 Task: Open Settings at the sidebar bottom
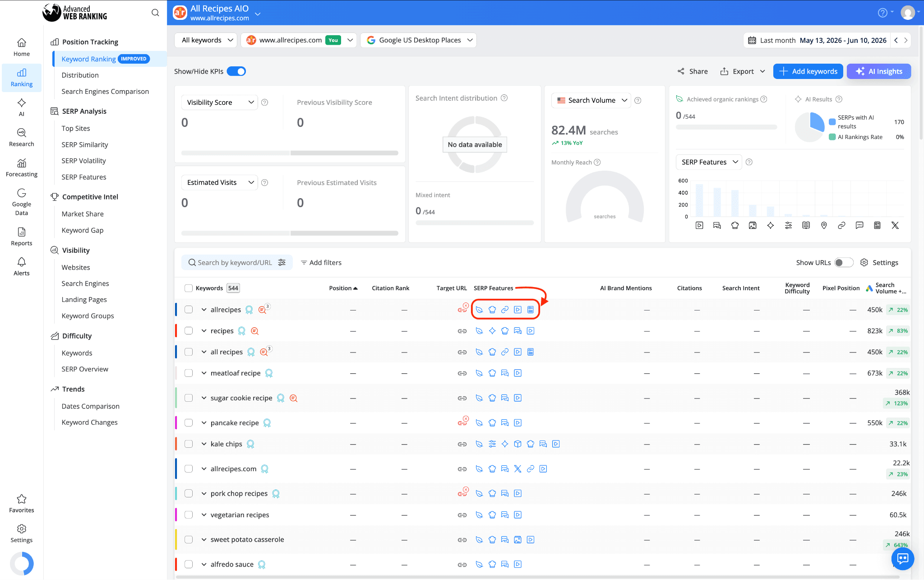22,534
